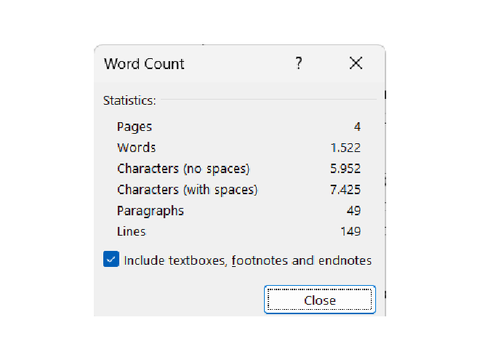Select the value 7.425 for characters with spaces
Image resolution: width=480 pixels, height=360 pixels.
(x=345, y=190)
